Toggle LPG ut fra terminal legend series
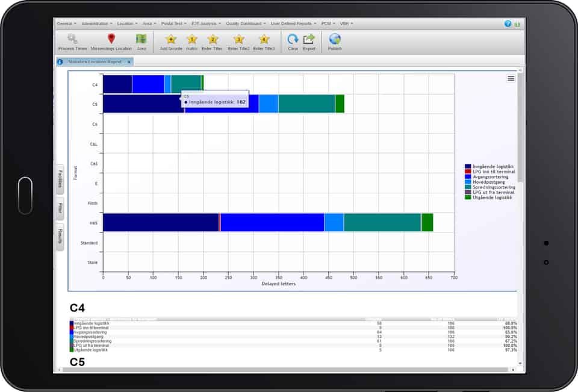578x392 pixels. click(x=489, y=193)
